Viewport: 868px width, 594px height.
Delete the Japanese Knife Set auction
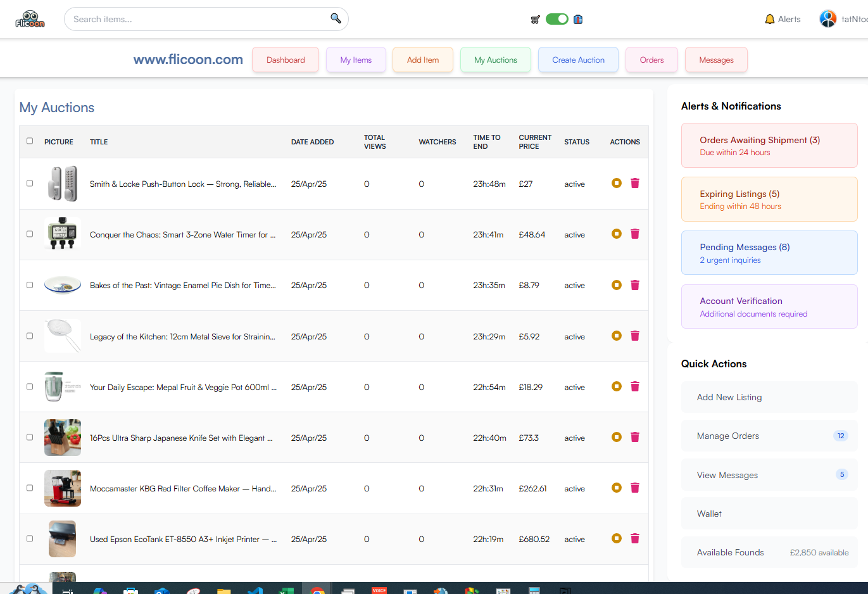click(x=635, y=437)
